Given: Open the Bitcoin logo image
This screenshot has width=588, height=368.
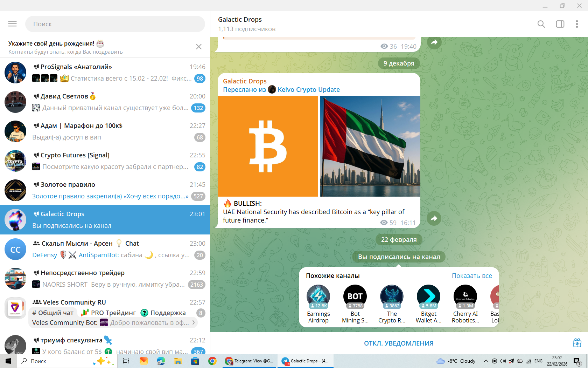Looking at the screenshot, I should pos(268,146).
